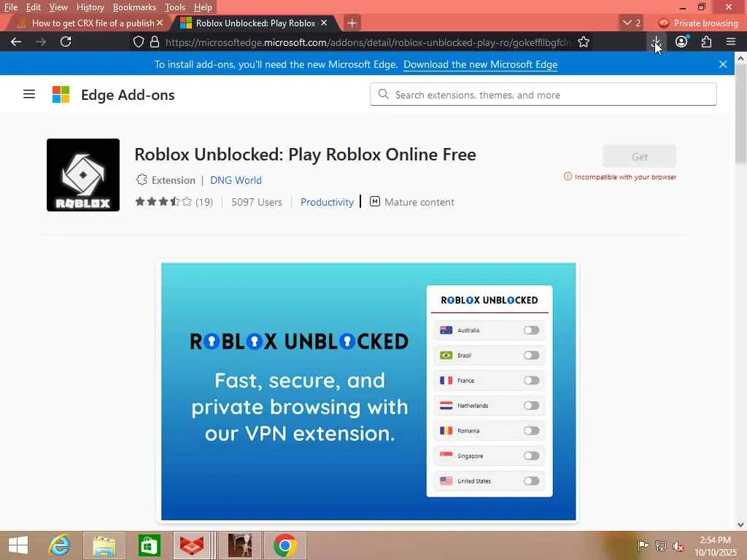Go back using the back arrow

tap(16, 42)
